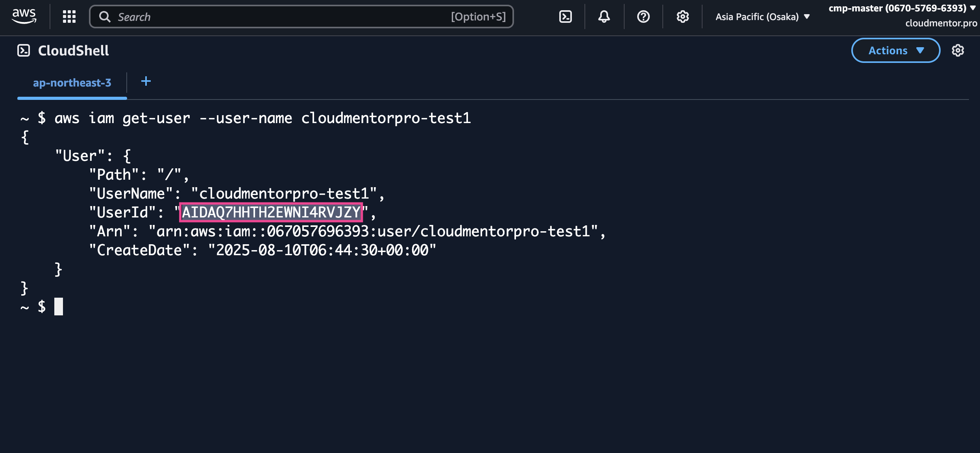The image size is (980, 453).
Task: Add a new terminal tab with plus
Action: pos(146,81)
